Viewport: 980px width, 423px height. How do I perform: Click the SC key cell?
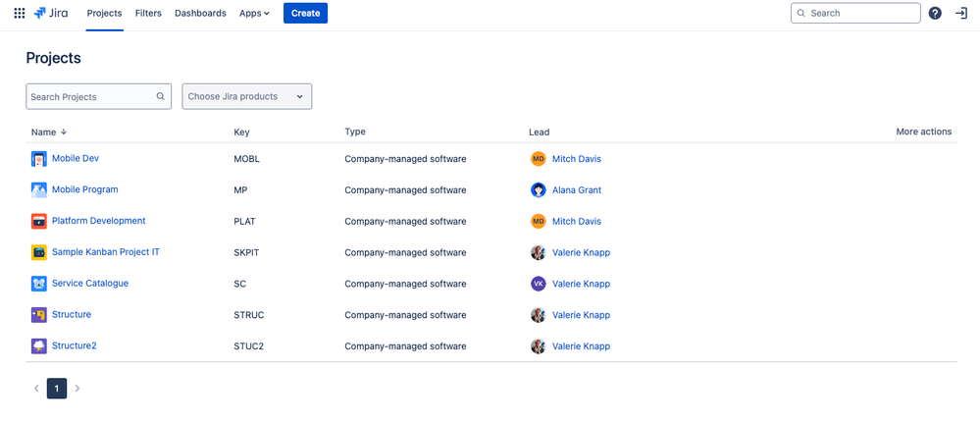pos(240,284)
